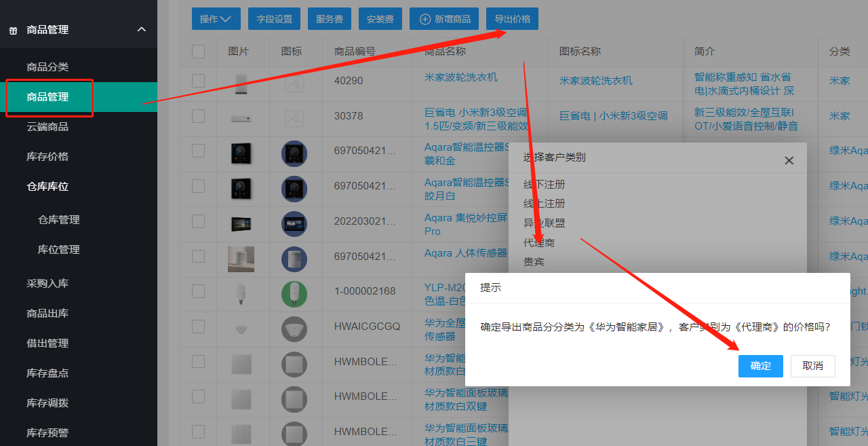
Task: Open 借出管理 in sidebar
Action: (47, 343)
